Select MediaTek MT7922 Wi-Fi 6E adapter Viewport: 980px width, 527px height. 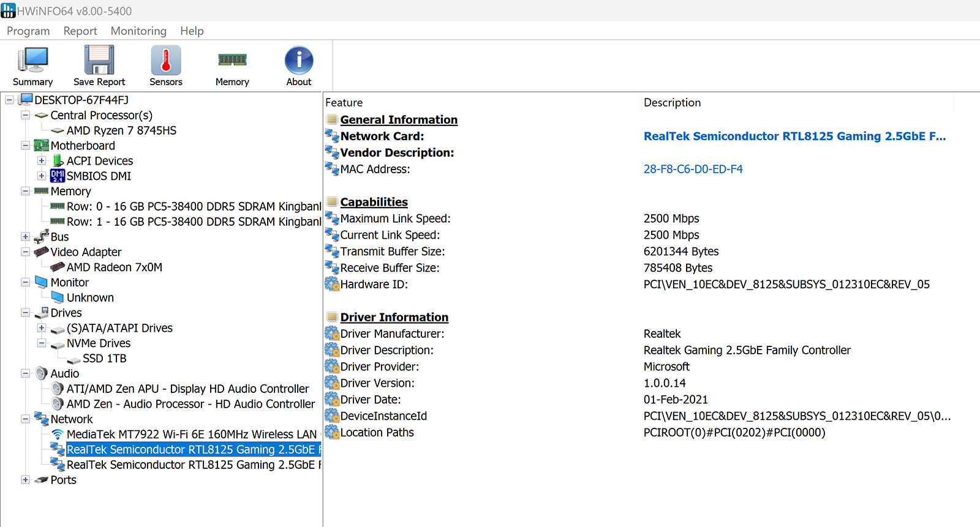click(192, 434)
